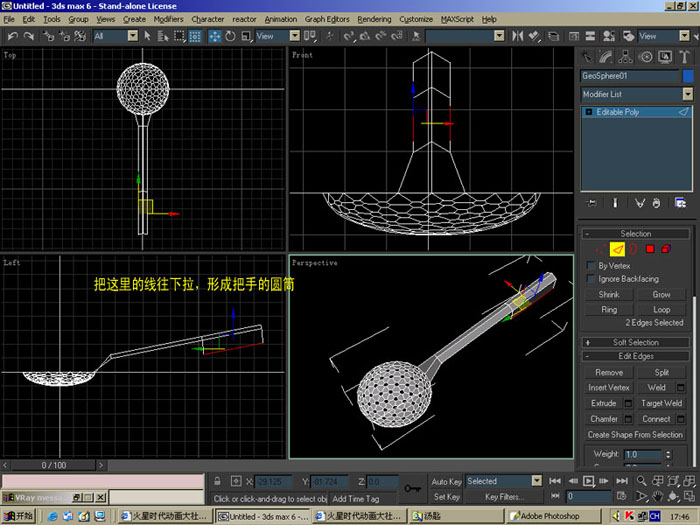
Task: Open the Customize menu
Action: (x=416, y=19)
